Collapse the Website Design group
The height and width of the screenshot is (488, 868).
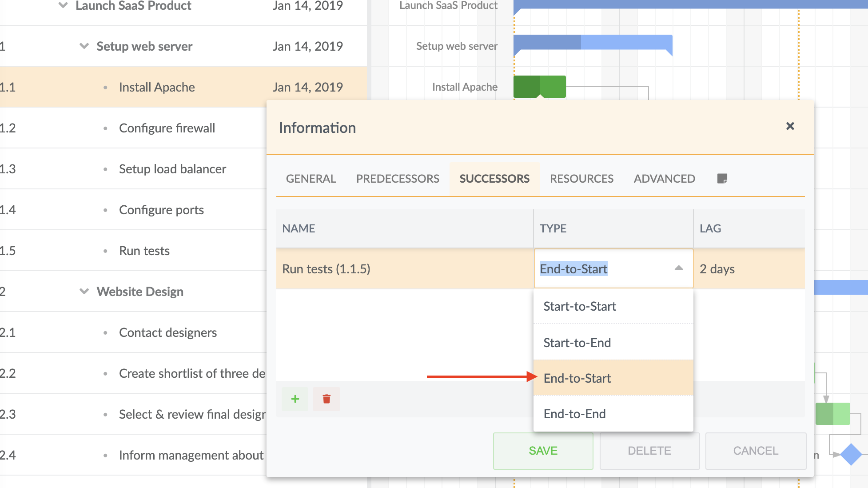(84, 292)
